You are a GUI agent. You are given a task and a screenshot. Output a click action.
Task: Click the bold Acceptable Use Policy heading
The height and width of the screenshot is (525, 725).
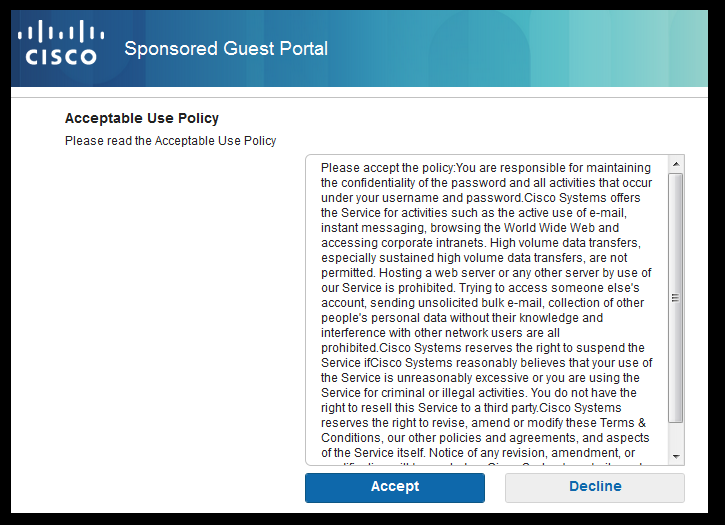tap(141, 118)
